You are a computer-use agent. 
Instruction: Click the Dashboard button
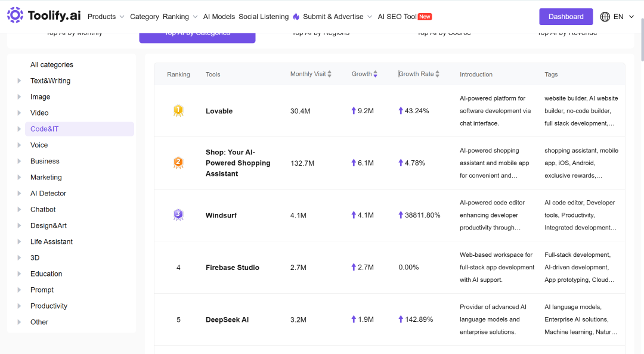click(566, 17)
